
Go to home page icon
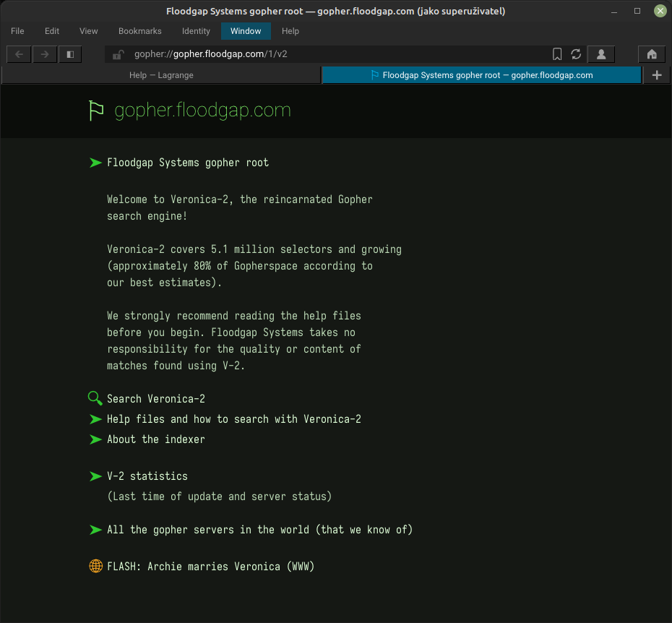pyautogui.click(x=652, y=54)
